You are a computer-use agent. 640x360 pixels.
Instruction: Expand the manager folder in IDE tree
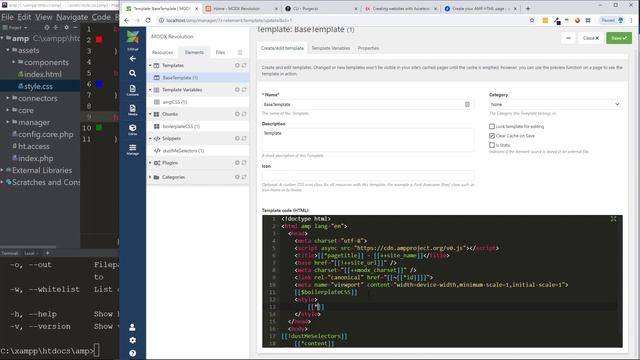8,122
